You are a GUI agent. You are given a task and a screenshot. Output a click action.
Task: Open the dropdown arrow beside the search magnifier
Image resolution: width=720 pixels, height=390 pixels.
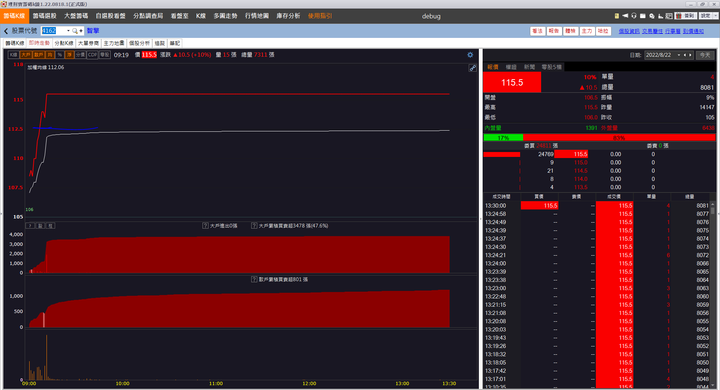pyautogui.click(x=81, y=31)
